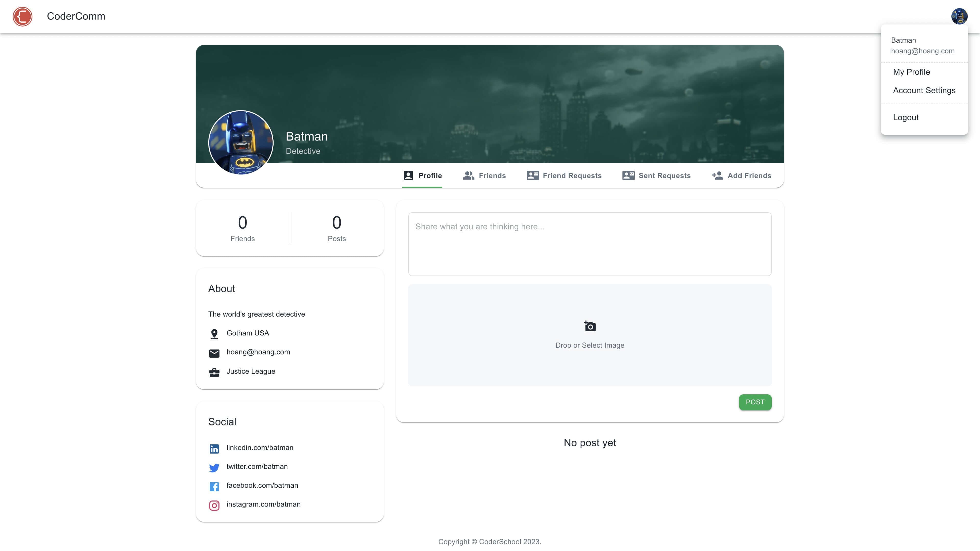Image resolution: width=980 pixels, height=551 pixels.
Task: Click hoang@hoang.com in the About card
Action: tap(258, 352)
